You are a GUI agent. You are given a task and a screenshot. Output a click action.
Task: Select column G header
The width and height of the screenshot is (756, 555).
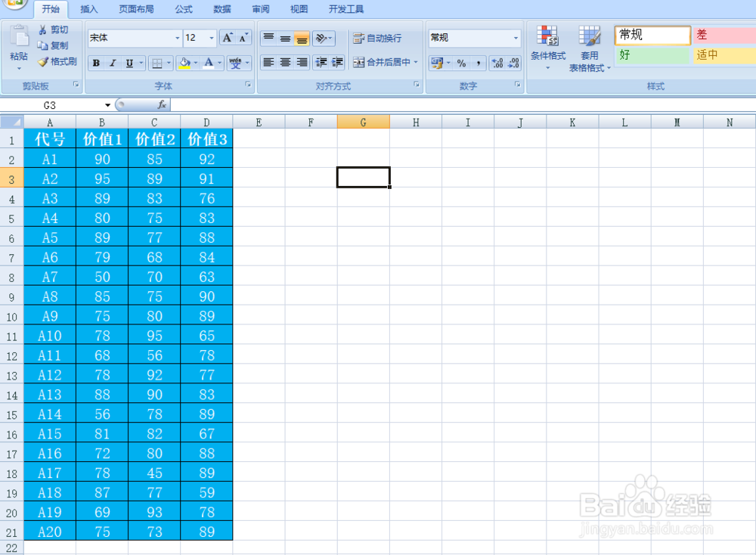pos(363,122)
